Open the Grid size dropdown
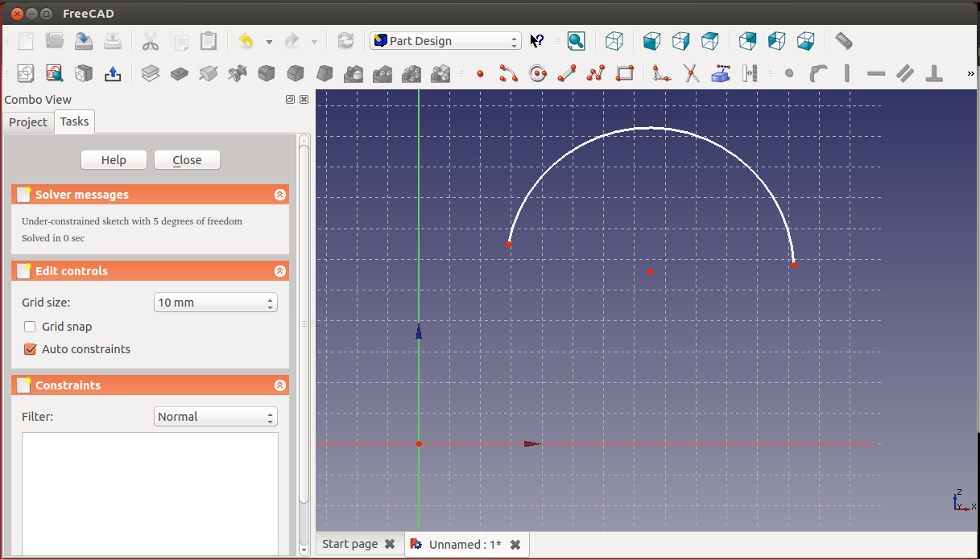This screenshot has width=980, height=560. tap(215, 303)
